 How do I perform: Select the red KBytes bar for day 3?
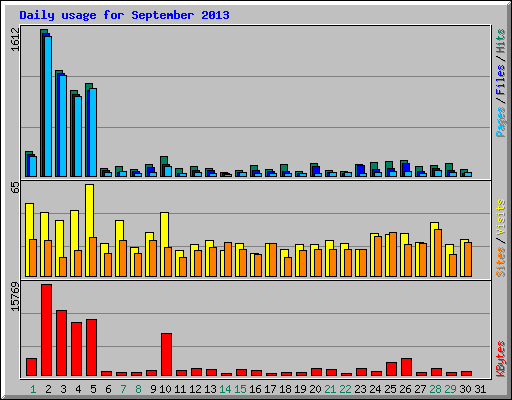tap(61, 343)
